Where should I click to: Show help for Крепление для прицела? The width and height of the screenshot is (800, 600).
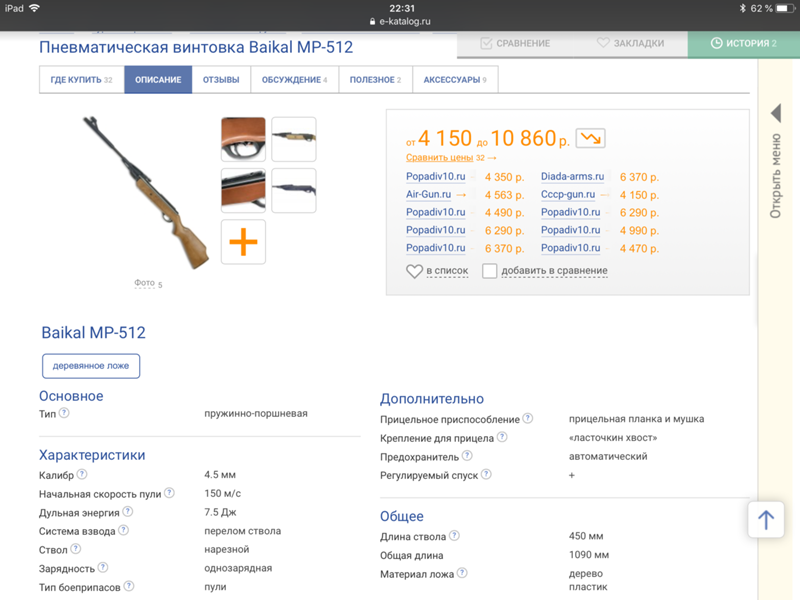pos(502,437)
